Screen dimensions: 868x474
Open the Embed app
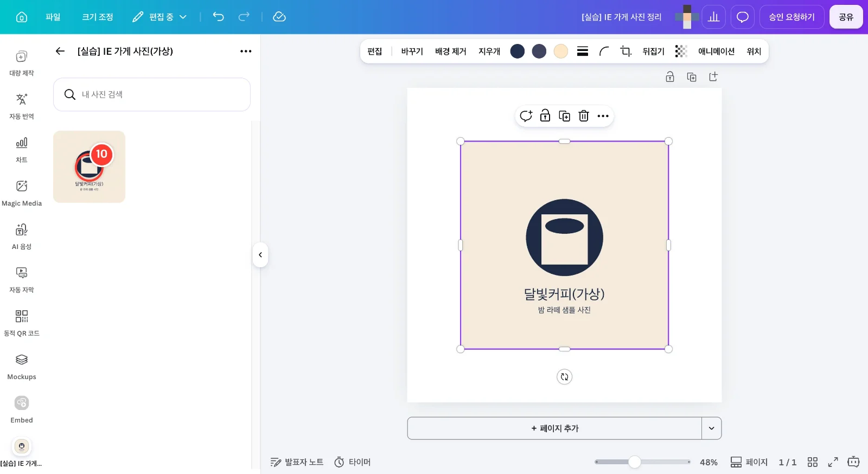tap(22, 409)
